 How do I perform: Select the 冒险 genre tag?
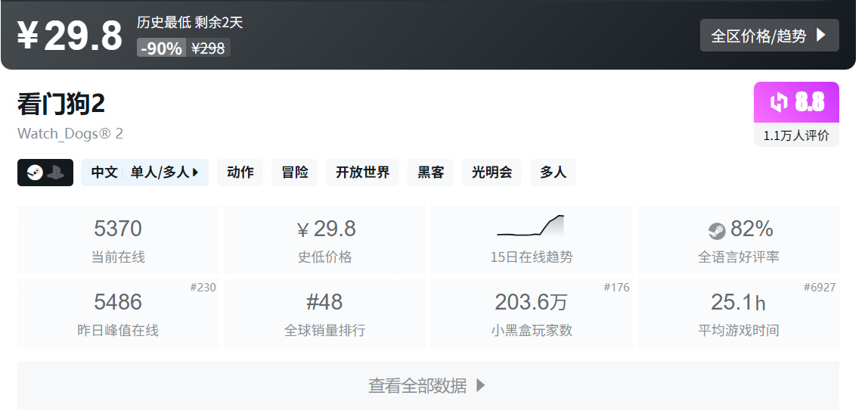pyautogui.click(x=295, y=173)
